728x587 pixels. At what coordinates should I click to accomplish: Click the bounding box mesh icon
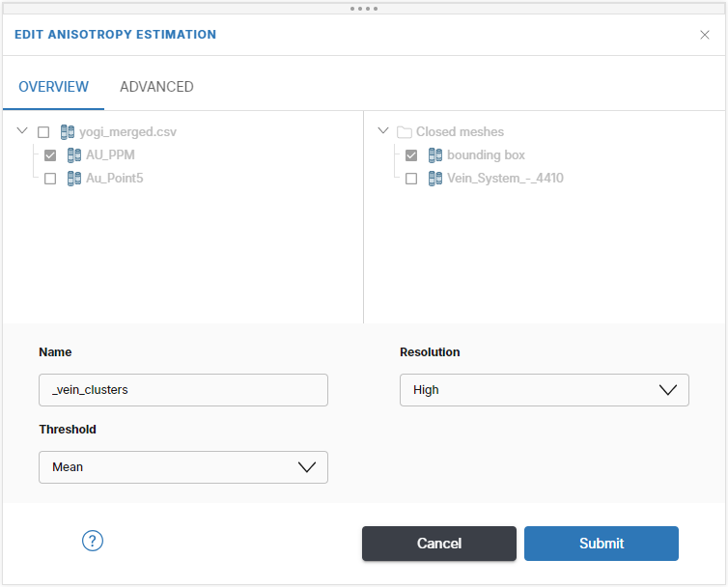click(435, 155)
